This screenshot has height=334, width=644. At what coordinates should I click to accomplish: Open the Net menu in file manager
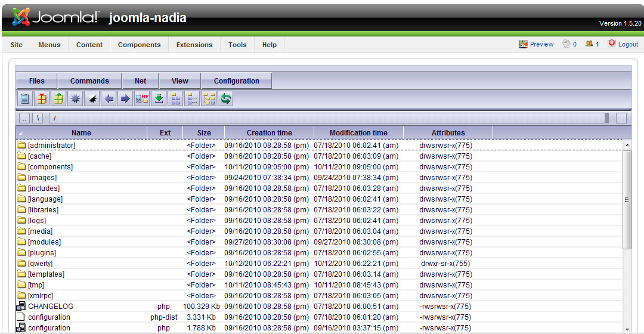(141, 81)
